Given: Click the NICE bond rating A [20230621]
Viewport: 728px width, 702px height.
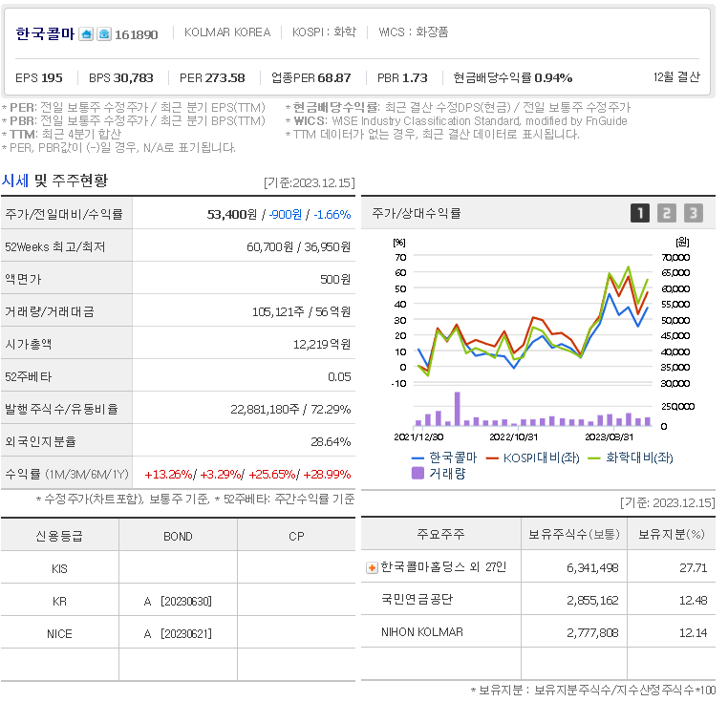Looking at the screenshot, I should tap(178, 634).
